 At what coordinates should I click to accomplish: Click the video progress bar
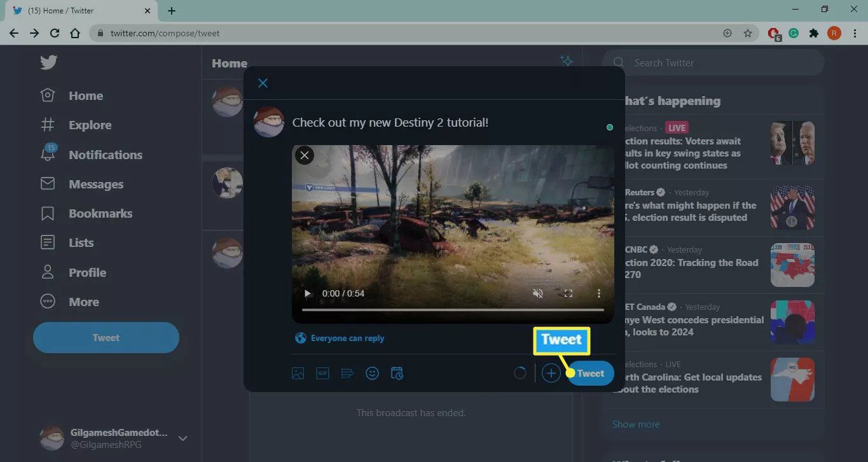[453, 310]
